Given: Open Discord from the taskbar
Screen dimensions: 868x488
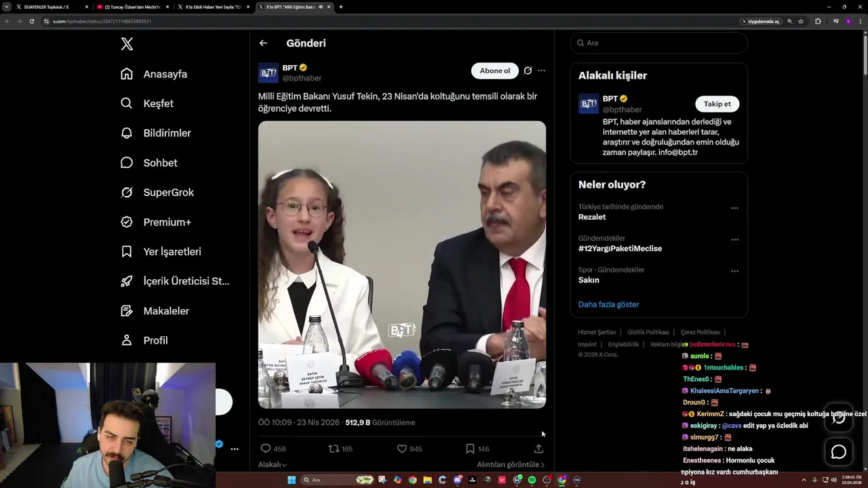Looking at the screenshot, I should click(x=458, y=480).
